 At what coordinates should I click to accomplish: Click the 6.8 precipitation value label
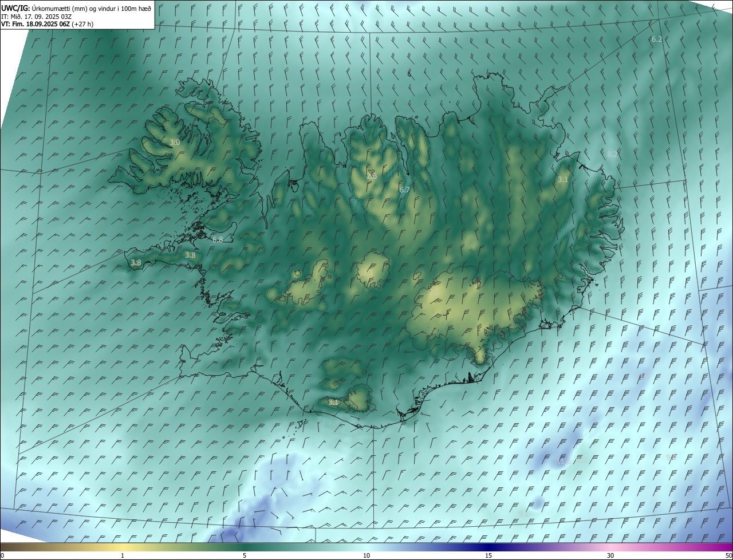point(218,239)
